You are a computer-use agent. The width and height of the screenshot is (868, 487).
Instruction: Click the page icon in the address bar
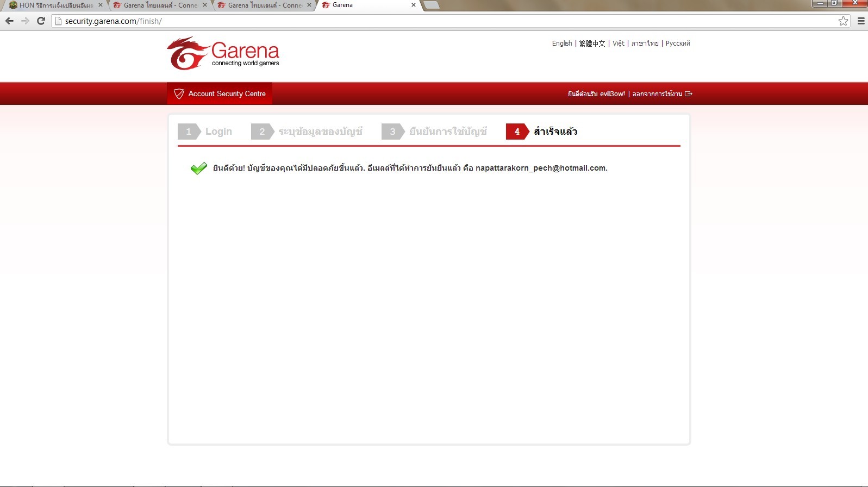59,21
